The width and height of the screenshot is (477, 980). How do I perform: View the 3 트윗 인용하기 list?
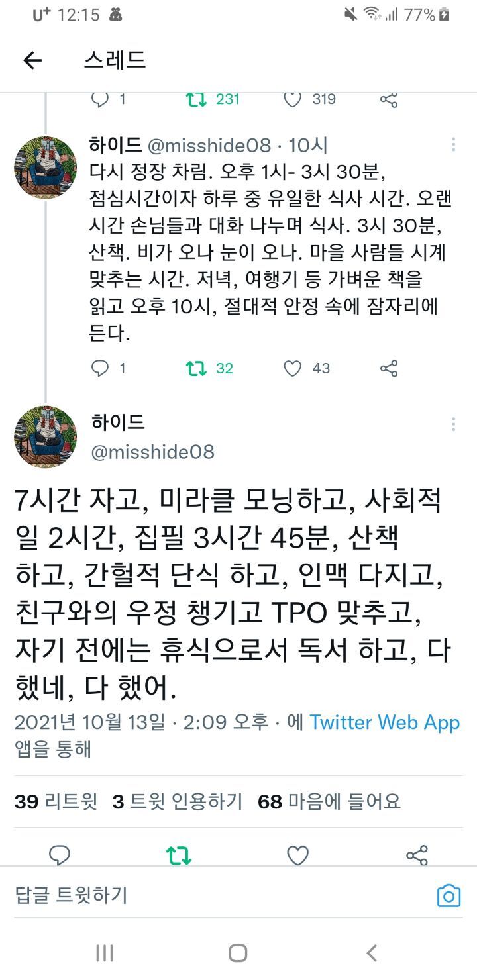pyautogui.click(x=177, y=802)
